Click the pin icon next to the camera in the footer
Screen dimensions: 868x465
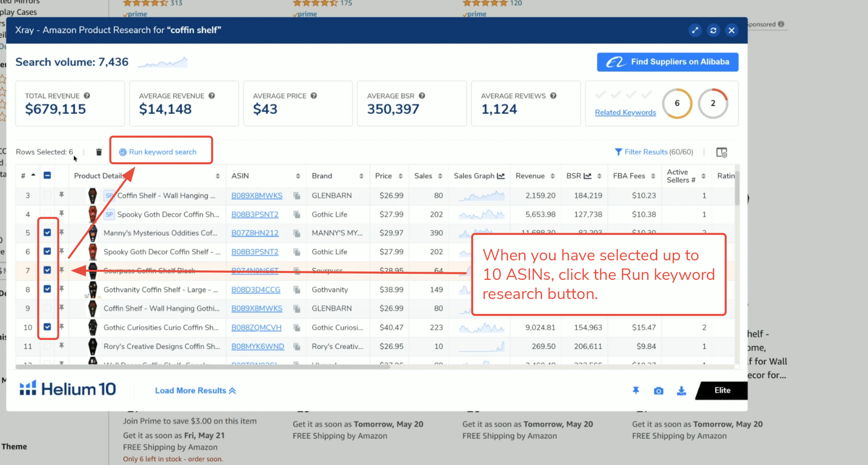click(x=636, y=391)
